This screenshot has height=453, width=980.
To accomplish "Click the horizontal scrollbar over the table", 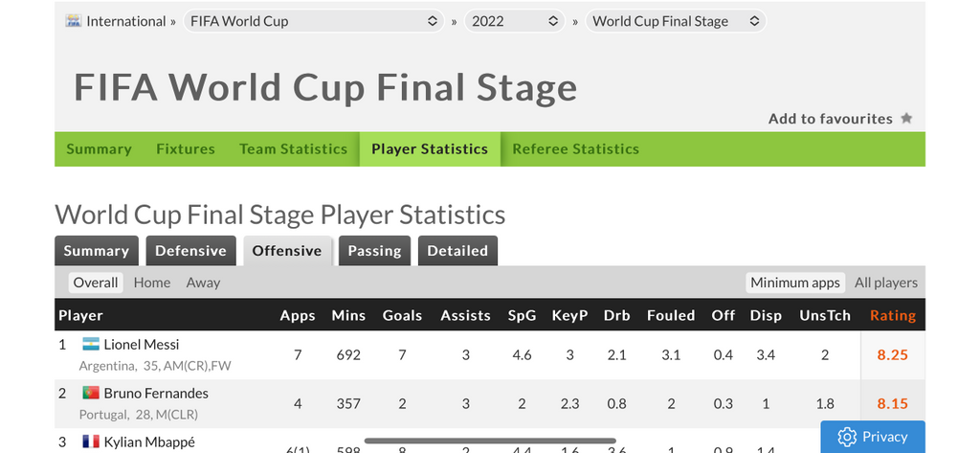I will [490, 441].
